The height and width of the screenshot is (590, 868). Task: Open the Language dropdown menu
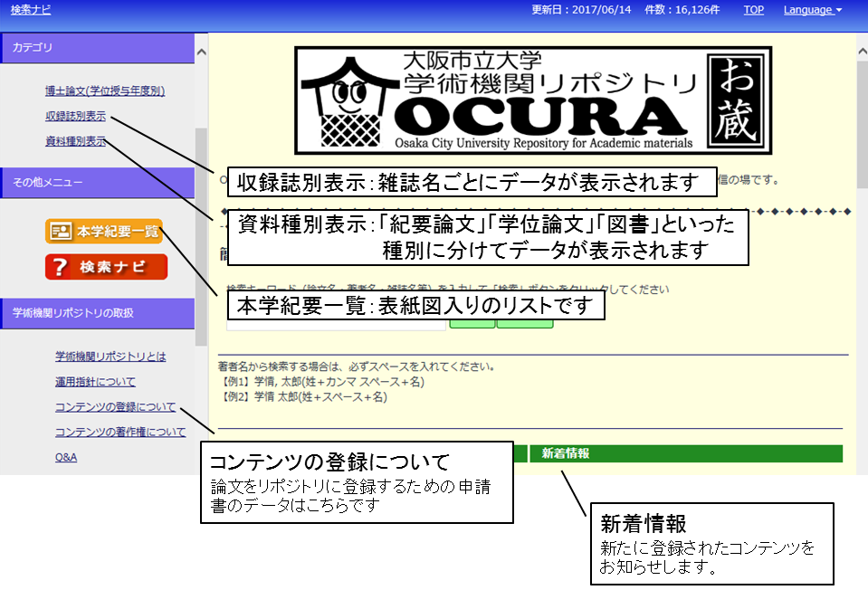click(x=812, y=10)
